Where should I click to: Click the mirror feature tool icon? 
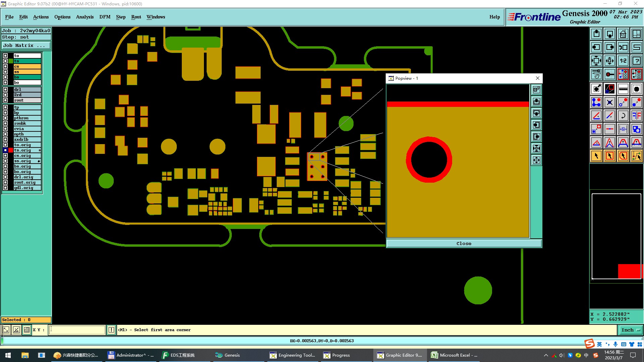636,116
